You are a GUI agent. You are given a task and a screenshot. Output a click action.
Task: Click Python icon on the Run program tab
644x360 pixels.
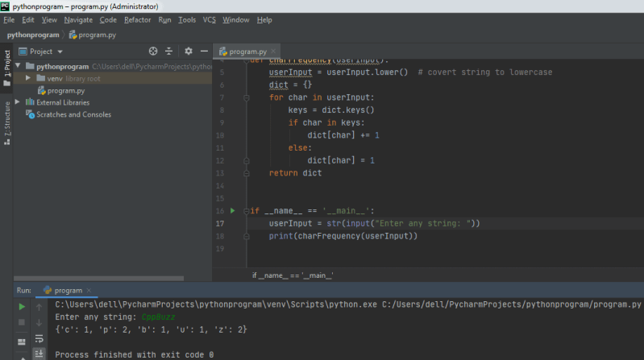tap(48, 290)
